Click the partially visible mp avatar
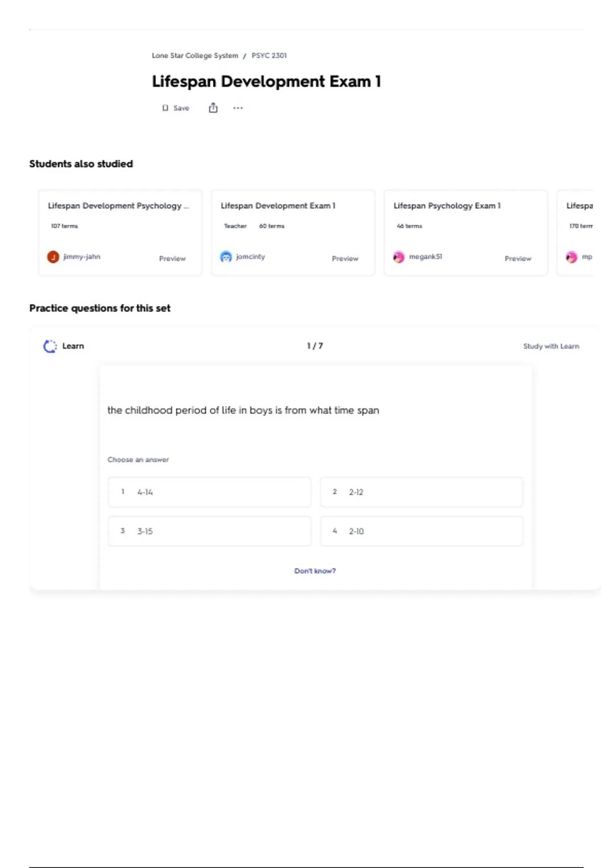Viewport: 613px width, 868px height. click(x=571, y=257)
